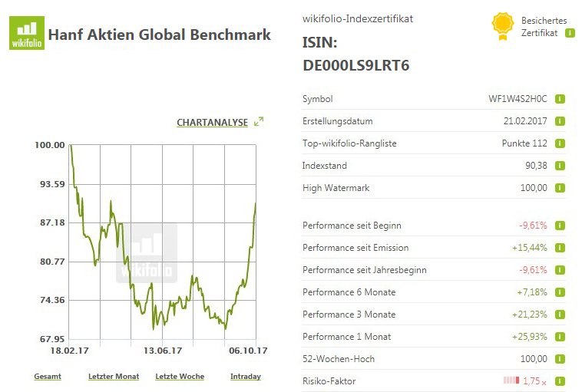Click the Chartanalyse expand arrow icon
Screen dimensions: 582x392
tap(259, 121)
